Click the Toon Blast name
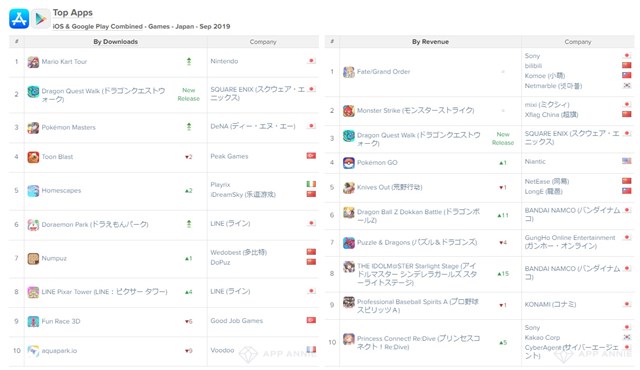The height and width of the screenshot is (370, 640). [x=57, y=157]
